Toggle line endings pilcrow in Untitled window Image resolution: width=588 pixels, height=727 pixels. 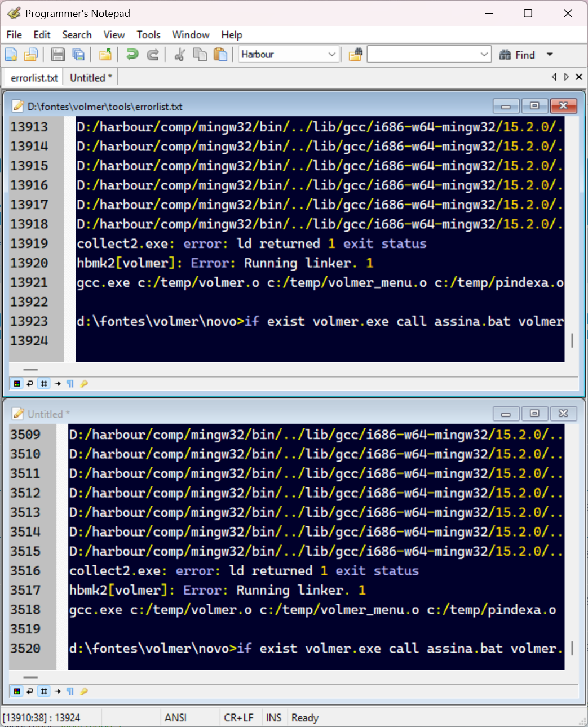coord(70,691)
